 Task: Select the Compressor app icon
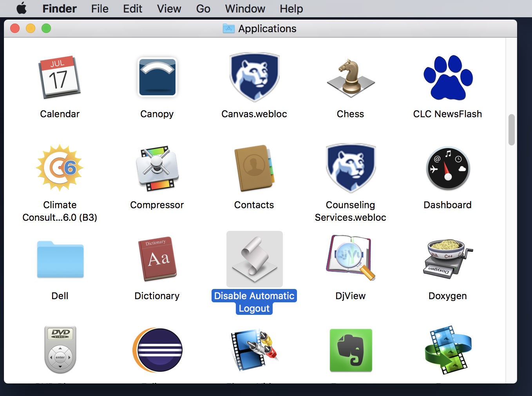pos(157,168)
